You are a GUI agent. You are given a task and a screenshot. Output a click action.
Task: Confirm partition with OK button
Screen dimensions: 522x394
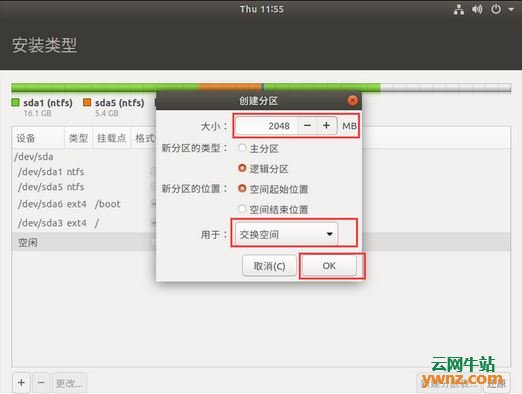[x=329, y=266]
